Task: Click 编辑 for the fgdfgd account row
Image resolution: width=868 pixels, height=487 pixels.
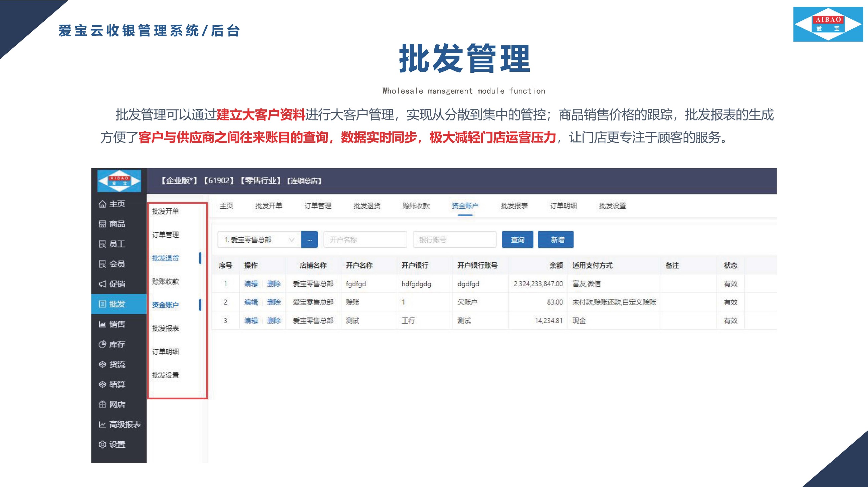Action: tap(251, 284)
